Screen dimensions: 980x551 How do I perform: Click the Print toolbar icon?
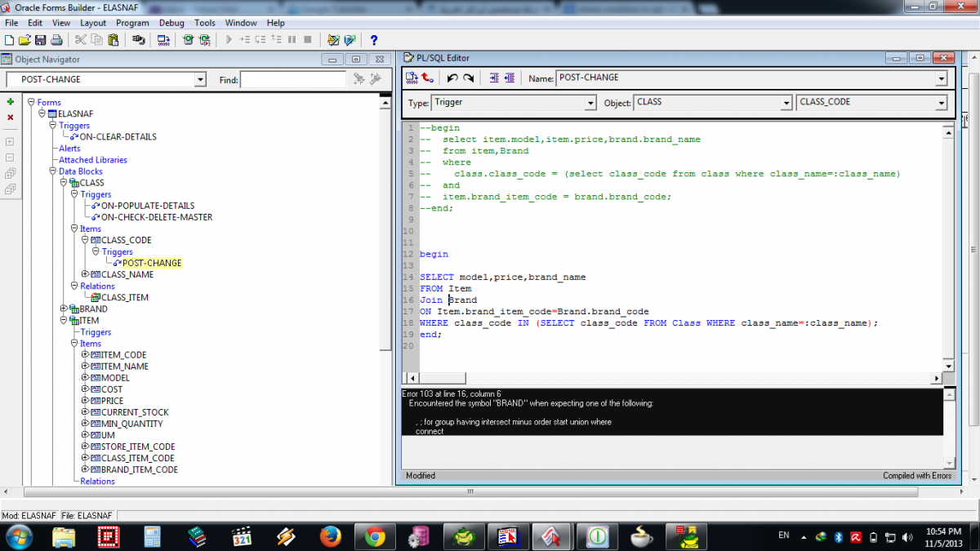(56, 39)
